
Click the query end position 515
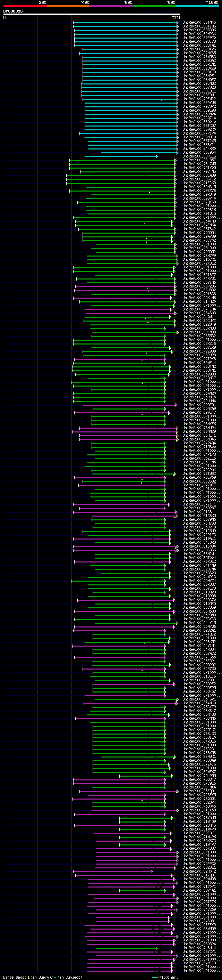pyautogui.click(x=175, y=17)
